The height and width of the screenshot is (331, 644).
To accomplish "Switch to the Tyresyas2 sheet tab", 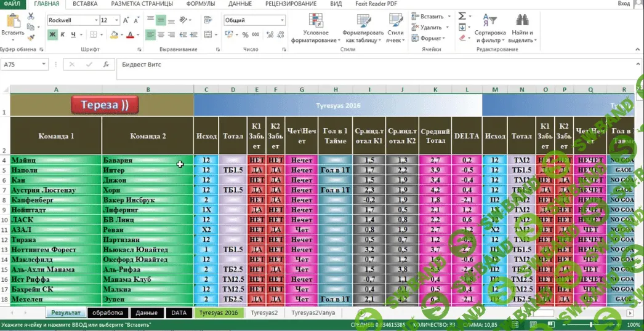I will [264, 313].
